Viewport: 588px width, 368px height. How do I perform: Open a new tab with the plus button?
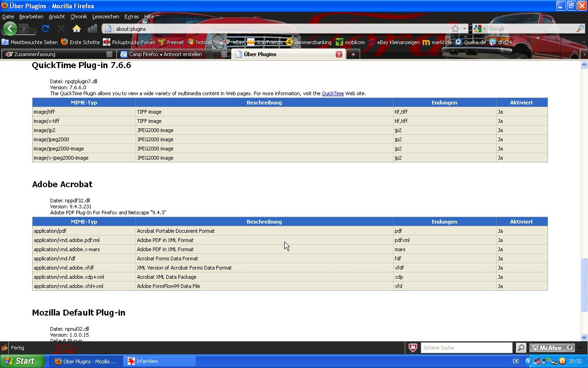[353, 54]
